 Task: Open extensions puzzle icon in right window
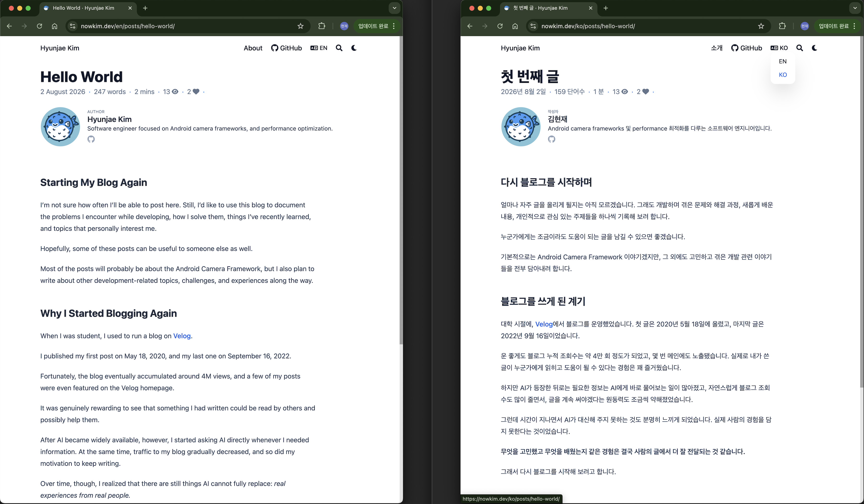[x=782, y=26]
